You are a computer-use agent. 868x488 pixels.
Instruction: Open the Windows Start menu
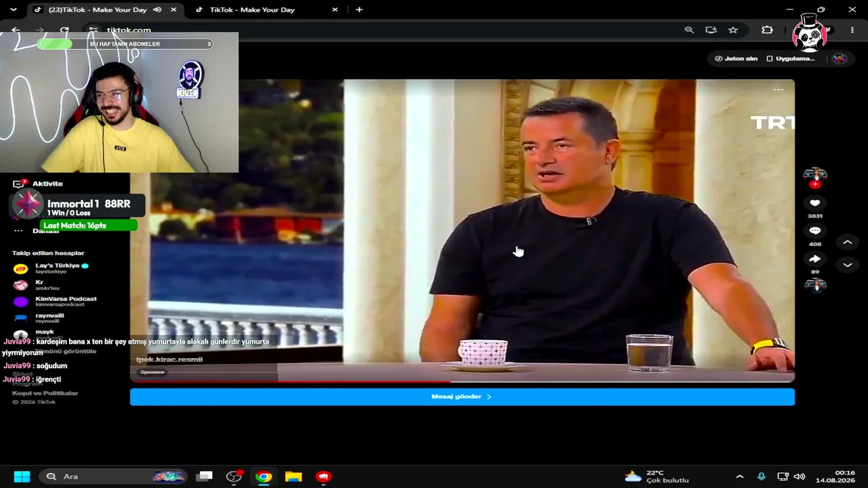click(22, 476)
